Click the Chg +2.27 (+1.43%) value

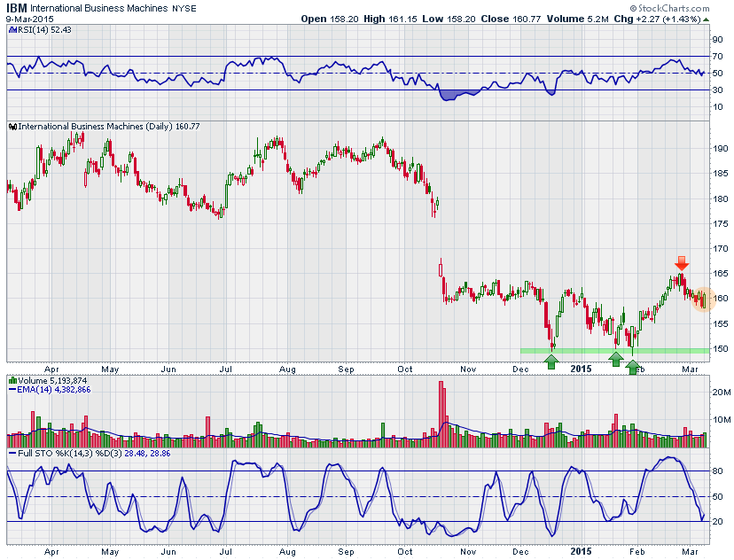(657, 19)
